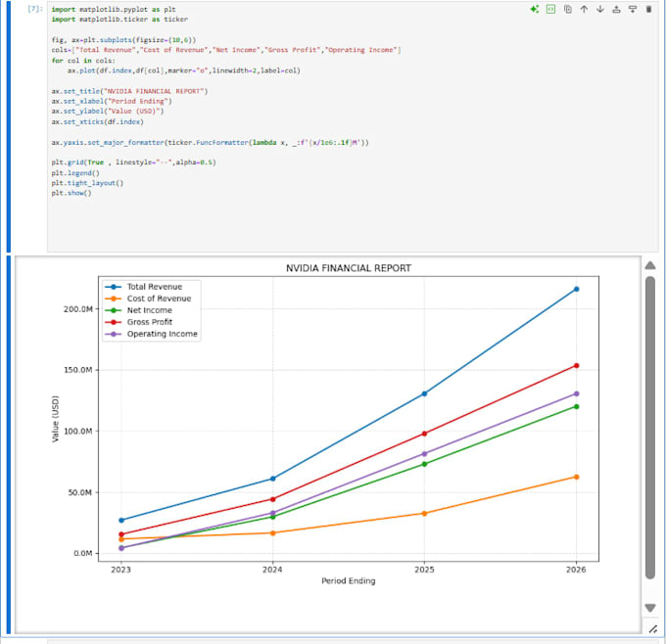
Task: Click the plt.legend() code line
Action: pos(75,173)
